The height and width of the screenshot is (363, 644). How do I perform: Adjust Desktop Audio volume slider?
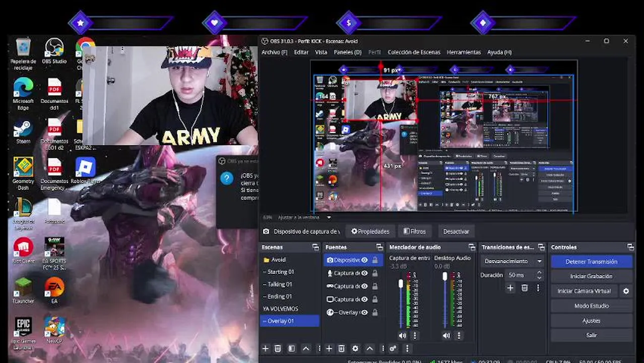[445, 276]
